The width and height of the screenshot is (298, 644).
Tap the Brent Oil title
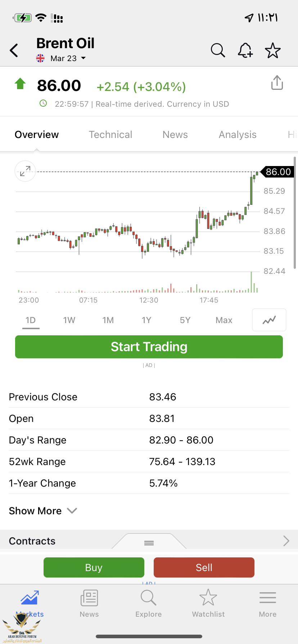(x=65, y=43)
